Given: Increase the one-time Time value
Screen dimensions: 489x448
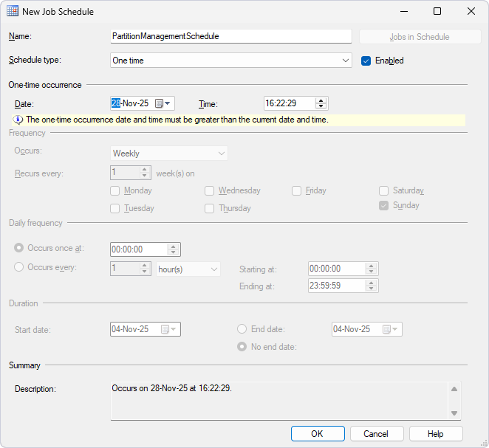Looking at the screenshot, I should click(321, 100).
